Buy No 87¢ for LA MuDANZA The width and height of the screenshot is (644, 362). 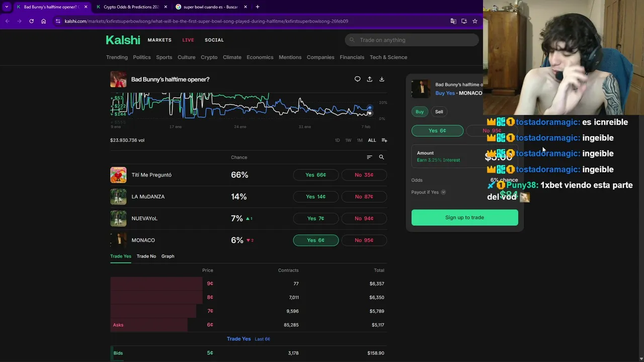pyautogui.click(x=364, y=197)
